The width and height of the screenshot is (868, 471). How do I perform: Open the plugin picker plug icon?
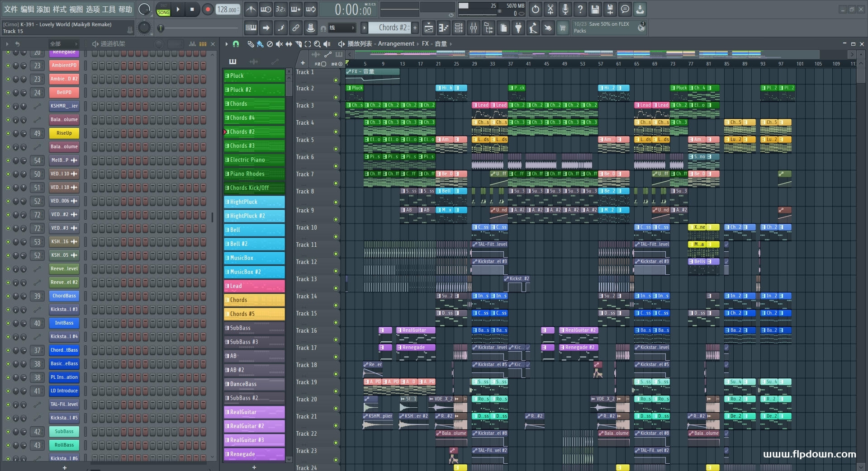point(518,28)
